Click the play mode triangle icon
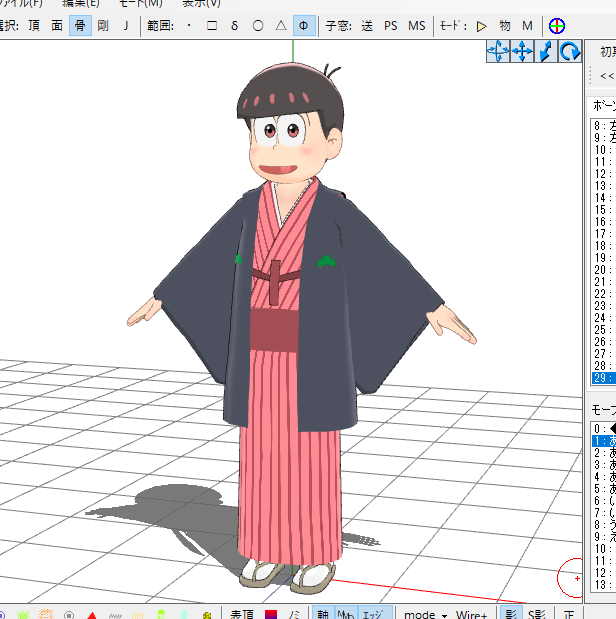This screenshot has height=619, width=616. (481, 26)
